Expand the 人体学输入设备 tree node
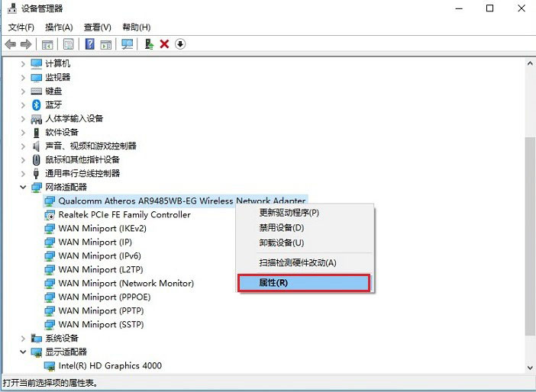 tap(23, 119)
